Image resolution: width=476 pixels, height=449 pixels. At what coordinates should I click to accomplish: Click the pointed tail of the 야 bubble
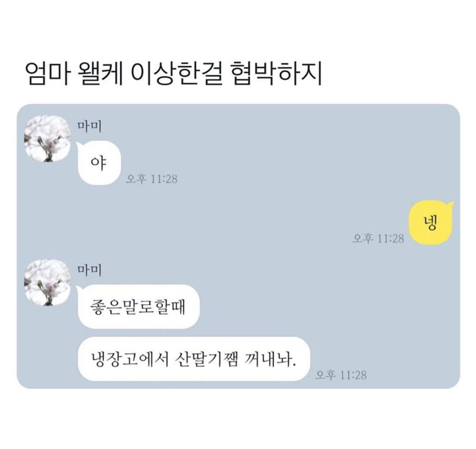(79, 145)
